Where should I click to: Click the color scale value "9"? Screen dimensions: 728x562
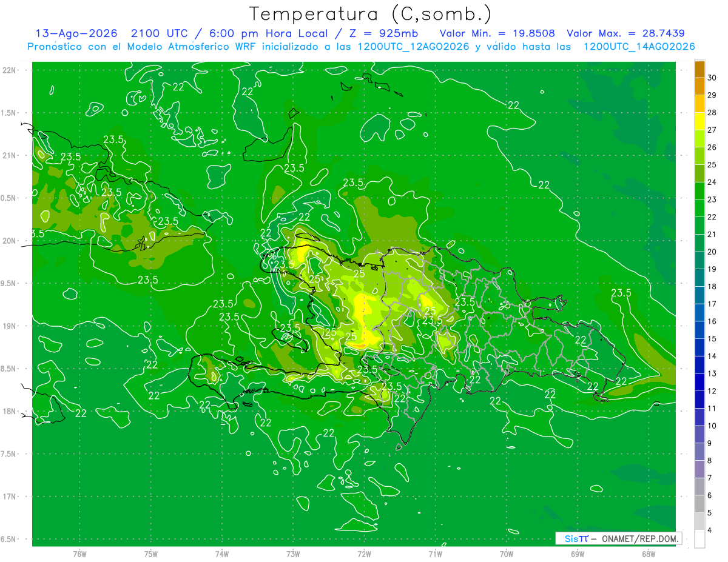710,443
